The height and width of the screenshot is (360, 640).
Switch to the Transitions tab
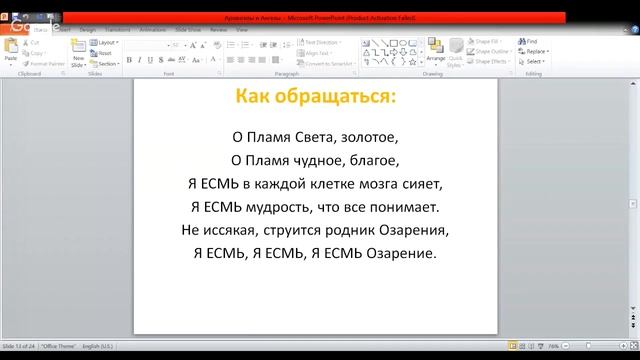coord(118,29)
